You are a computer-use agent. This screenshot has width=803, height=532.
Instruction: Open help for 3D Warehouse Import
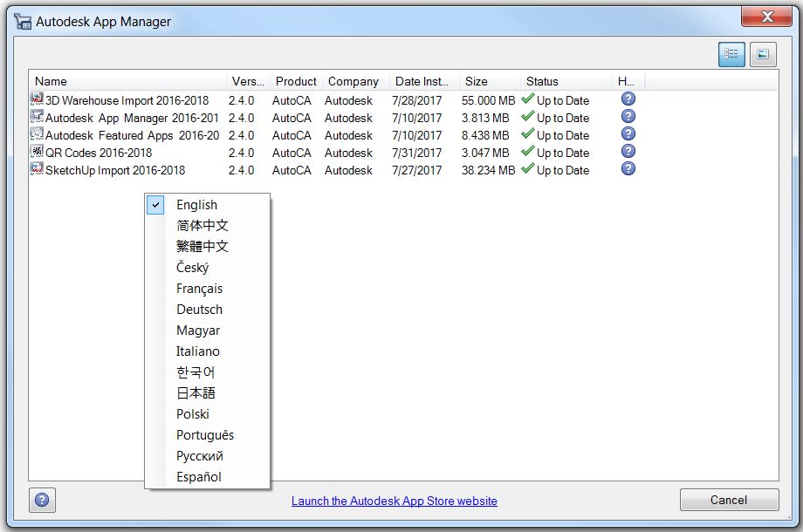pyautogui.click(x=628, y=99)
